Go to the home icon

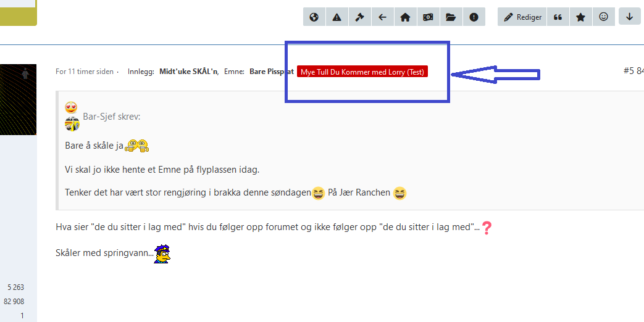click(405, 17)
